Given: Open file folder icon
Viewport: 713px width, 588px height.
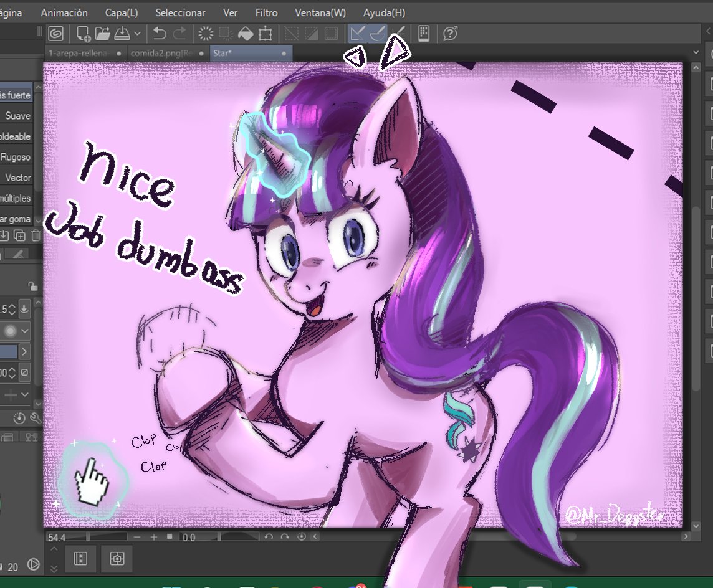Looking at the screenshot, I should (102, 34).
